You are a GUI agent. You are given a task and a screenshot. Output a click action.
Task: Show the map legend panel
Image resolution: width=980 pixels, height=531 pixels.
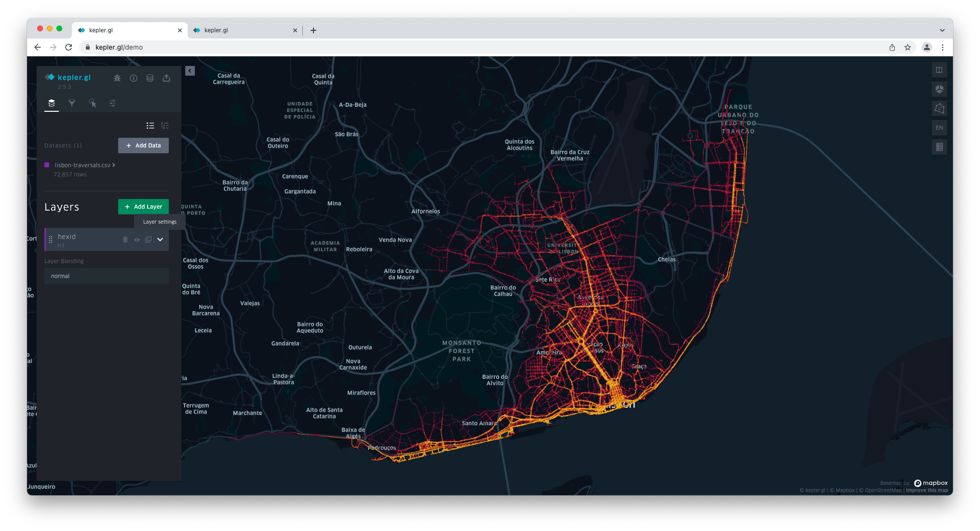point(939,147)
